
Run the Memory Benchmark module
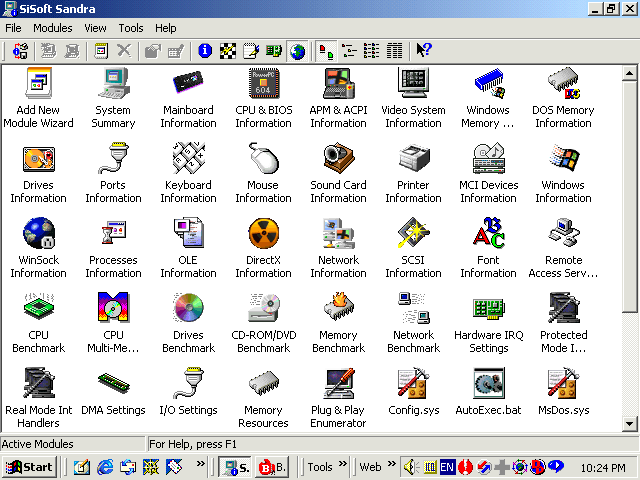pyautogui.click(x=338, y=323)
